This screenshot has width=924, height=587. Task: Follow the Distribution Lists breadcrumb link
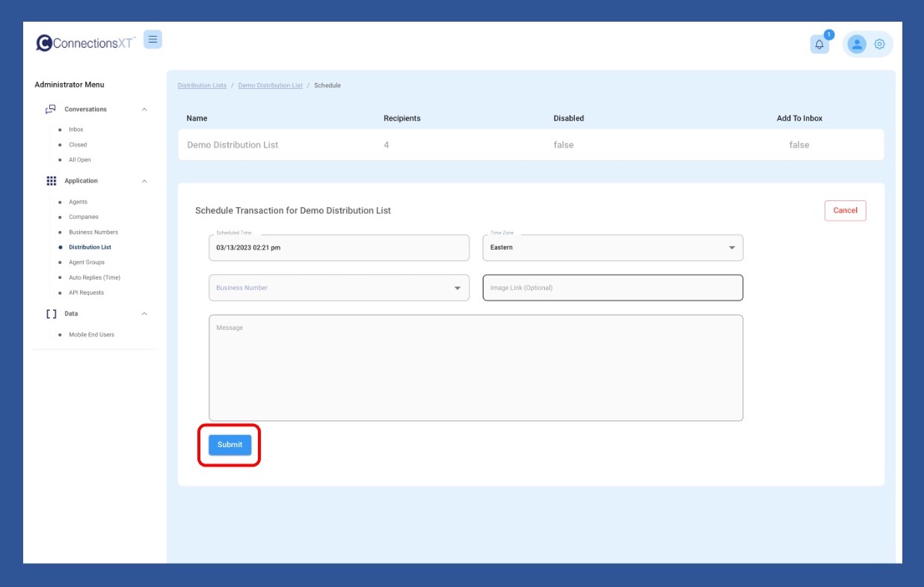click(x=202, y=86)
